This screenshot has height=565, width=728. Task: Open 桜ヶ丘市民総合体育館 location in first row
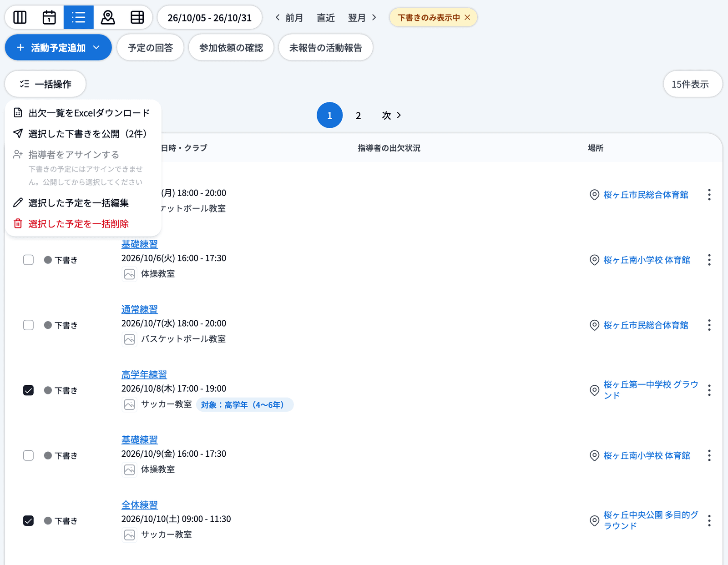pos(646,195)
